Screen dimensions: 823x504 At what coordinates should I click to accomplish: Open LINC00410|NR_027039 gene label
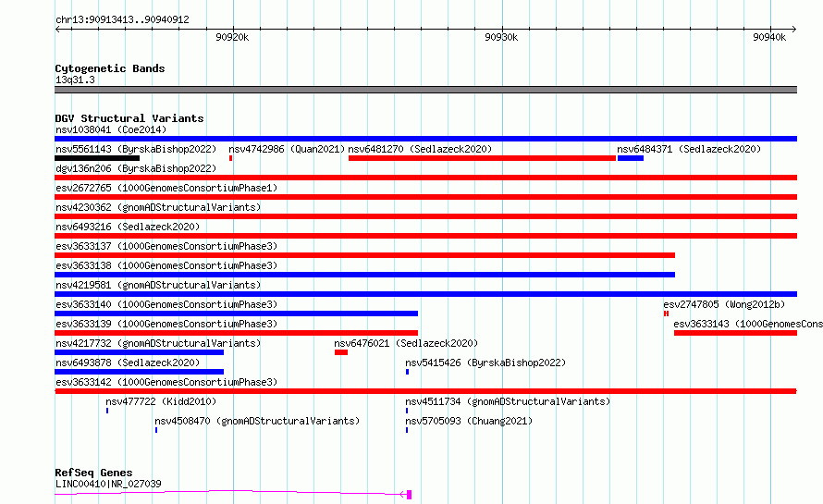tap(108, 484)
